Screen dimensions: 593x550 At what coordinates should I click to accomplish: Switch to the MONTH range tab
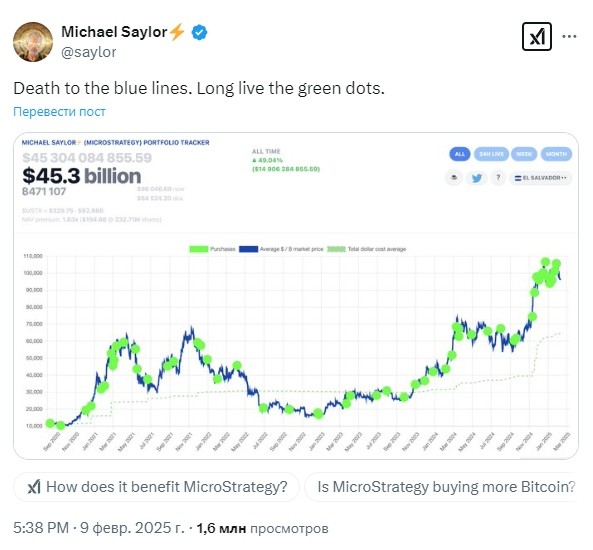(x=556, y=154)
